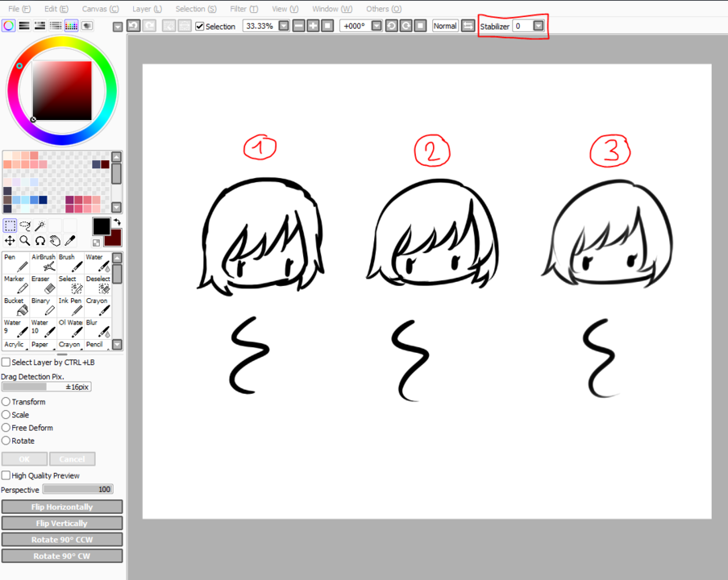Viewport: 728px width, 580px height.
Task: Toggle the Selection checkbox on the toolbar
Action: click(x=198, y=25)
